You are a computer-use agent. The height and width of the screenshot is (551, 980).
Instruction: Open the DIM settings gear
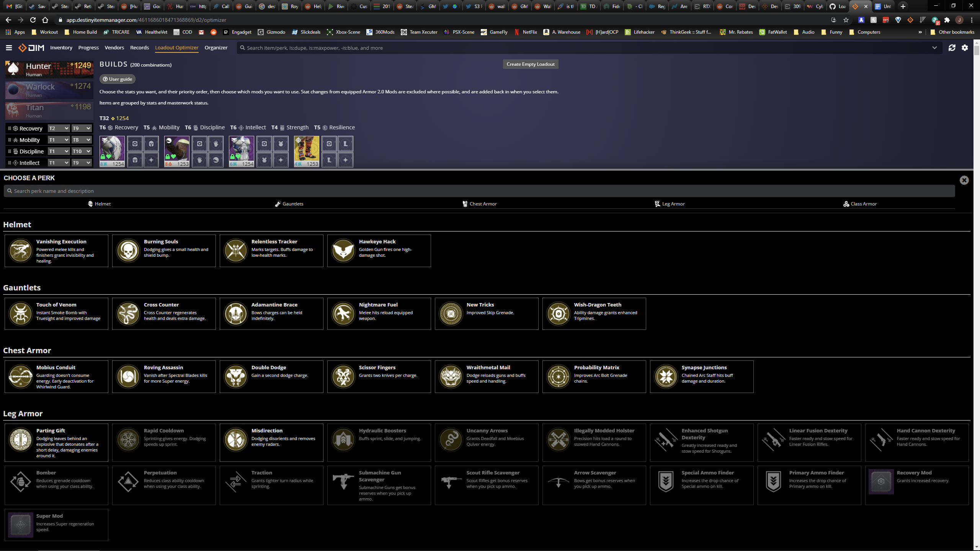965,48
